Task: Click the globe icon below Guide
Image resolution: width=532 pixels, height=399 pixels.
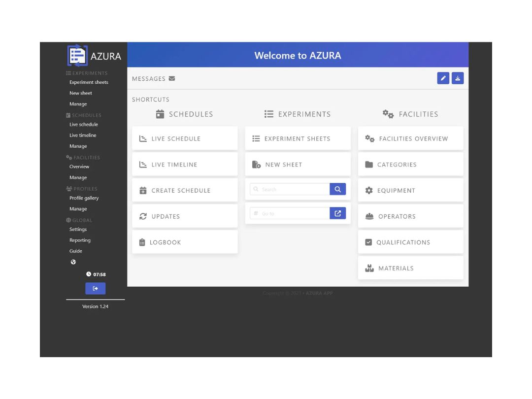Action: click(x=73, y=262)
